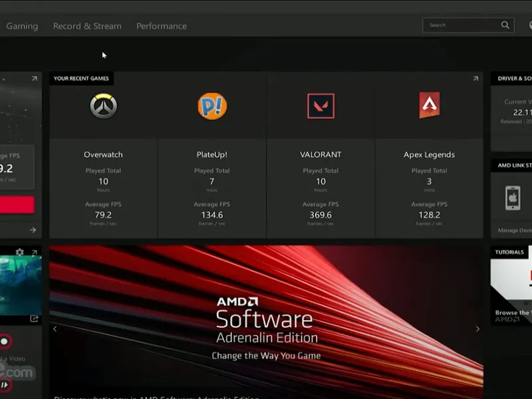Select the VALORANT game title
This screenshot has height=399, width=532.
click(321, 154)
